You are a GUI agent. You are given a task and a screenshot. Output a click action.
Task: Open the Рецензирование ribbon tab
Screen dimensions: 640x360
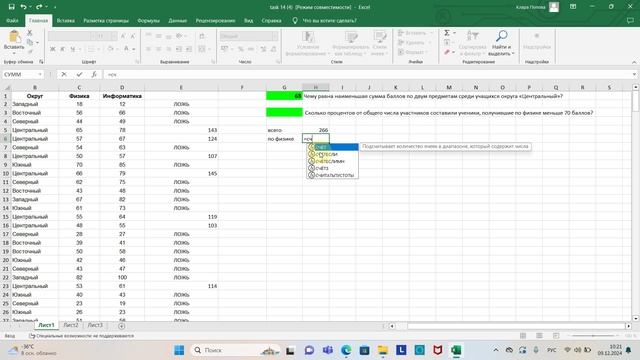(216, 20)
